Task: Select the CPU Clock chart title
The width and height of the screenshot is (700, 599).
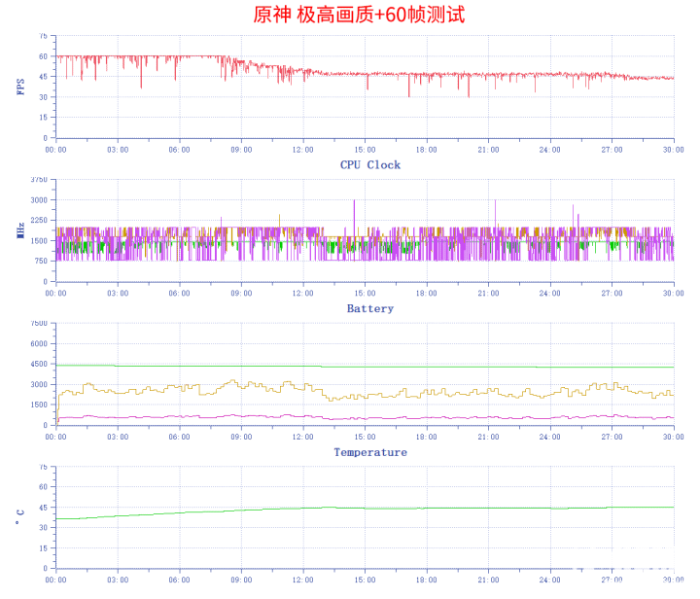Action: click(x=370, y=165)
